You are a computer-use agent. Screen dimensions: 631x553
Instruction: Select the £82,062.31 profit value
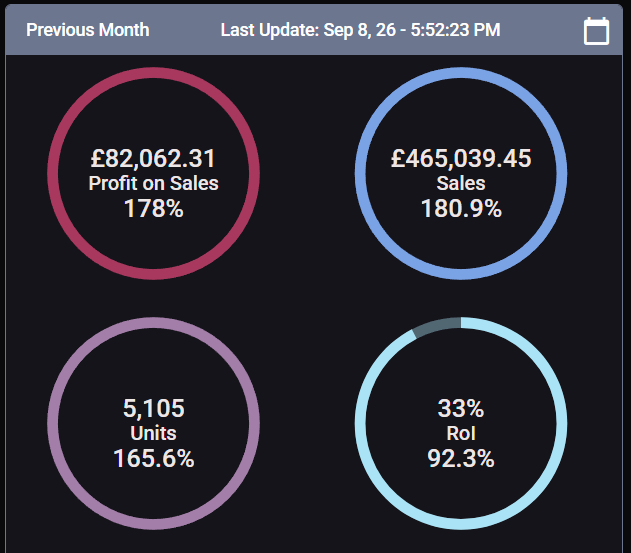tap(153, 158)
